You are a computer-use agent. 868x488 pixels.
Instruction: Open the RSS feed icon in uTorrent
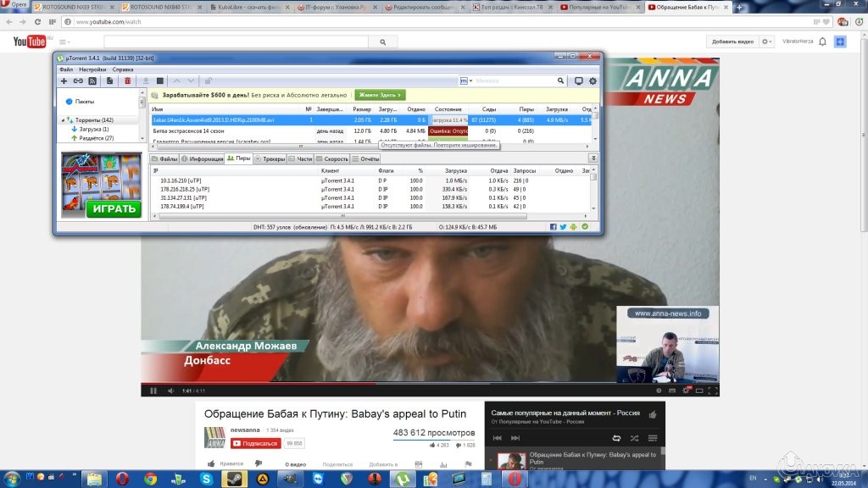92,80
